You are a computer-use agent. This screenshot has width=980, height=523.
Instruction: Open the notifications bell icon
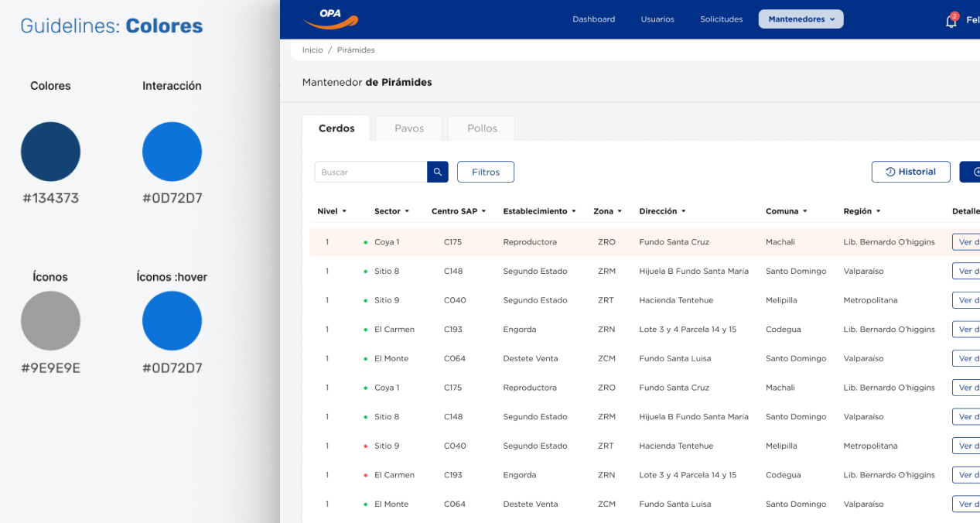point(951,21)
